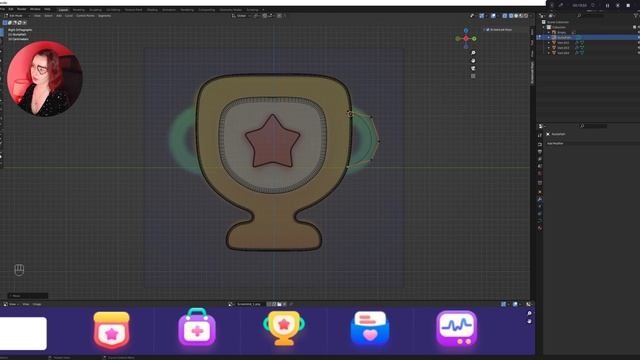Viewport: 640px width, 360px height.
Task: Click the pen annotate icon in recorder bar
Action: [x=561, y=5]
